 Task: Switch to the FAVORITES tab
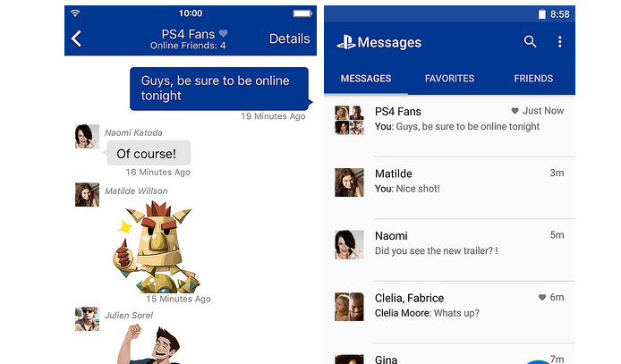click(449, 79)
